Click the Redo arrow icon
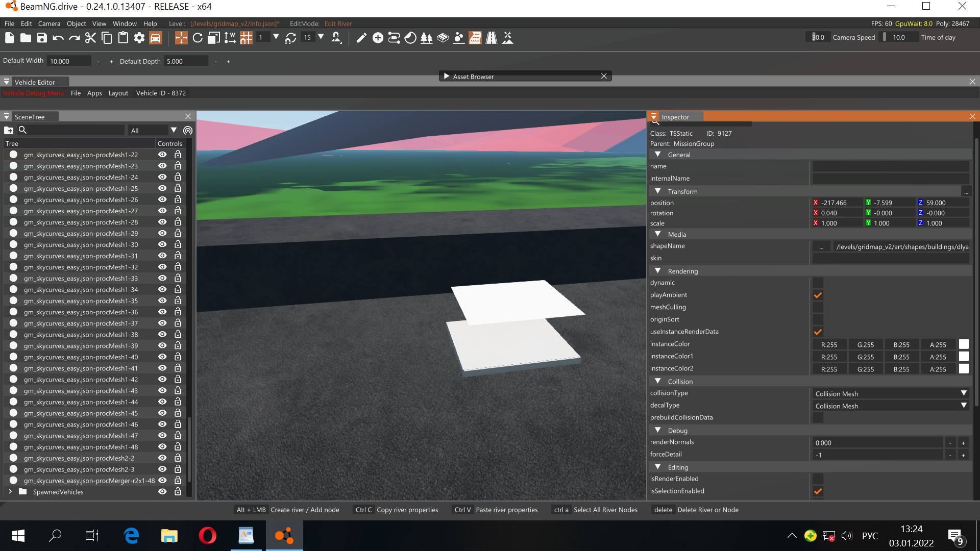 tap(75, 38)
